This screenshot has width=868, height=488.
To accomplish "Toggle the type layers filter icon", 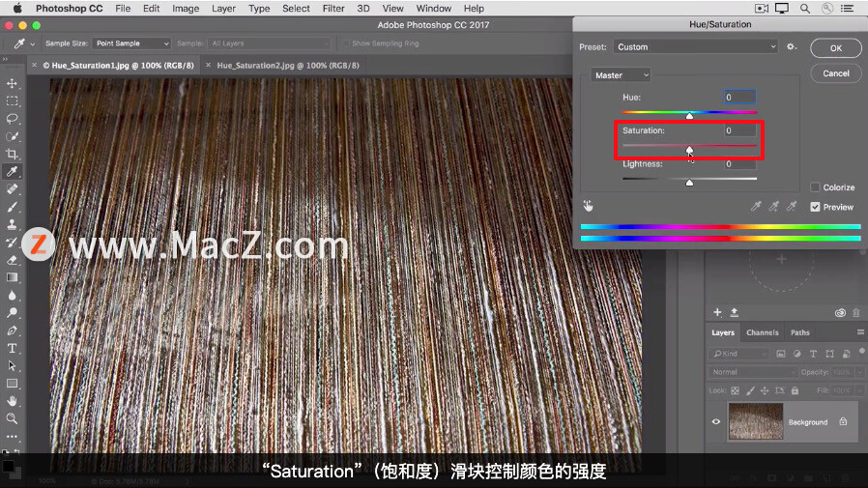I will [x=813, y=354].
